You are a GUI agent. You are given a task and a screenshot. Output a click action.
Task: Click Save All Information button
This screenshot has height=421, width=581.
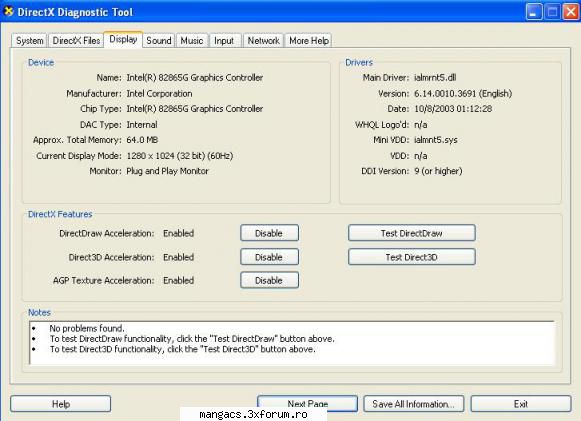pyautogui.click(x=414, y=404)
